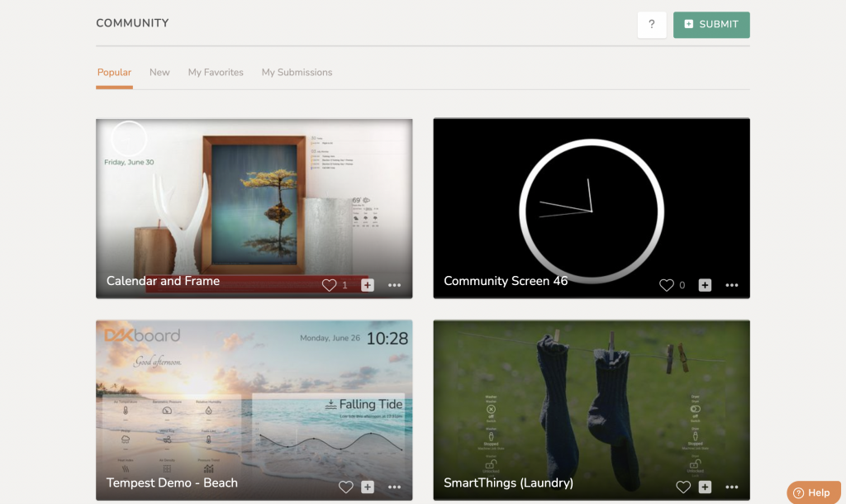846x504 pixels.
Task: Open the ellipsis menu on Tempest Demo - Beach
Action: [x=394, y=487]
